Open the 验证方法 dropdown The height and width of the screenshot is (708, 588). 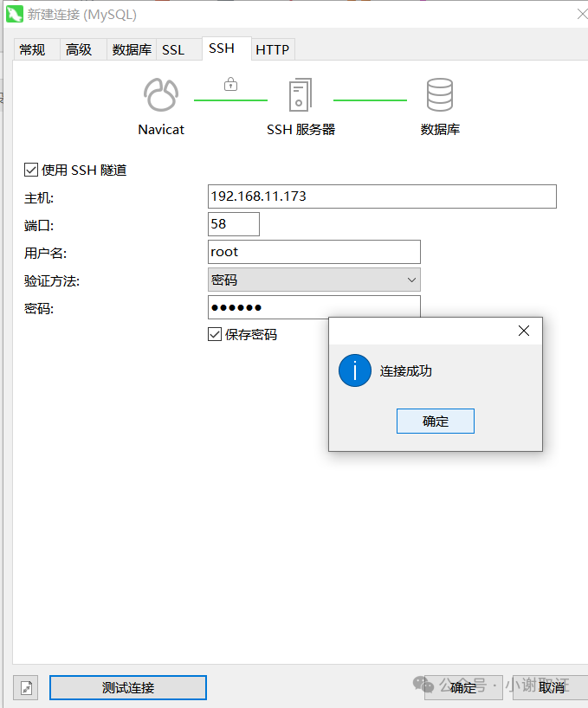314,280
